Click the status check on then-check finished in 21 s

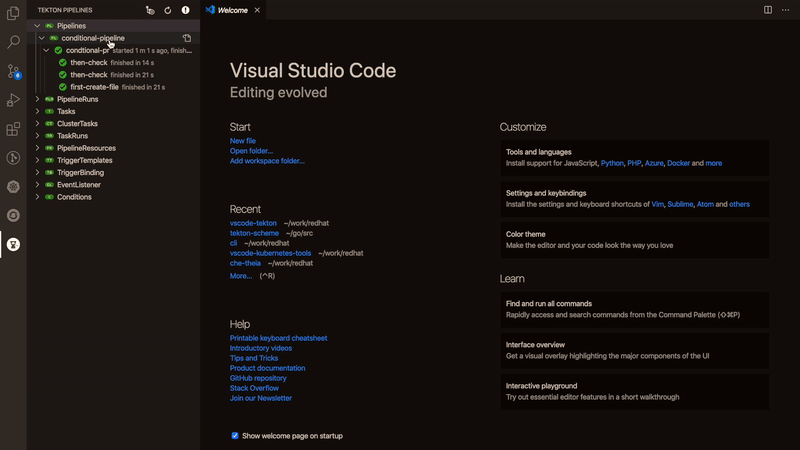pyautogui.click(x=63, y=75)
